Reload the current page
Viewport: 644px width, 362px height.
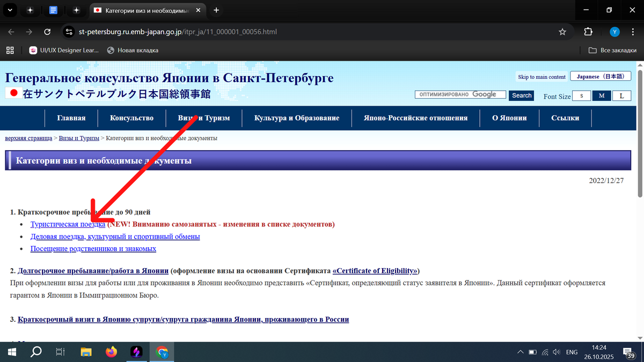(x=47, y=32)
